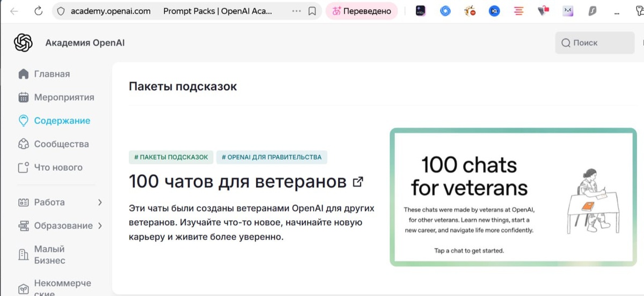Go back with the browser back arrow
The width and height of the screenshot is (644, 296).
point(14,11)
